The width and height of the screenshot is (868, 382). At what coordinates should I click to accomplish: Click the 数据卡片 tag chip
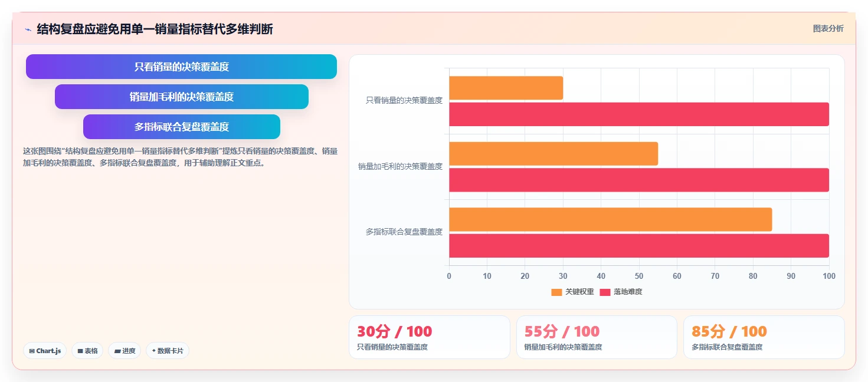[x=168, y=351]
